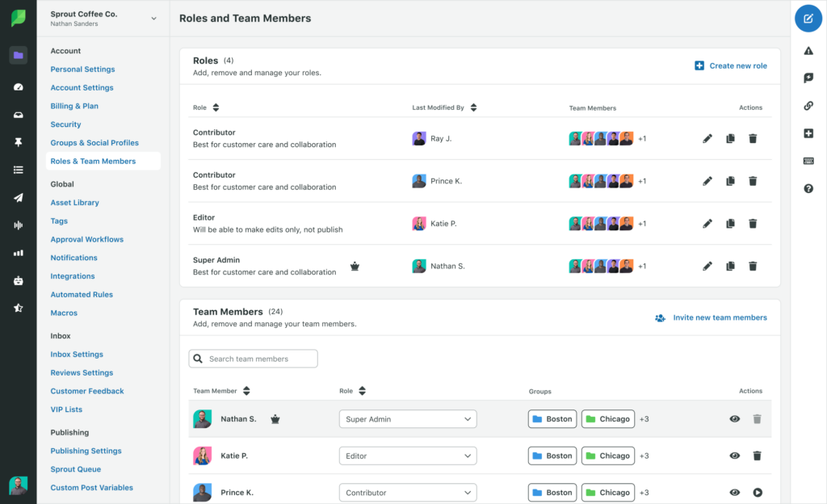Open the paper plane publishing icon

click(18, 197)
